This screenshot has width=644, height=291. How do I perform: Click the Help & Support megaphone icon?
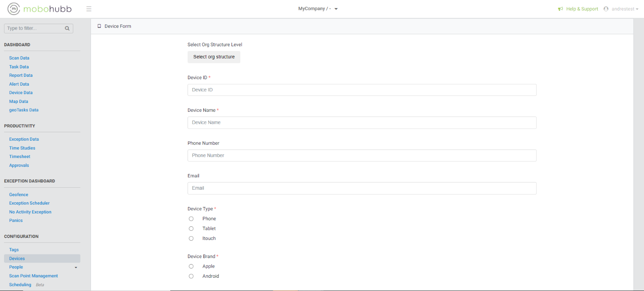(x=560, y=9)
